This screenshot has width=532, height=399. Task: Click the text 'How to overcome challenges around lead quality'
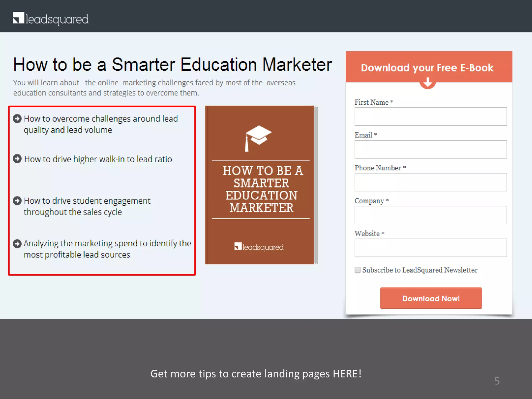(x=101, y=124)
